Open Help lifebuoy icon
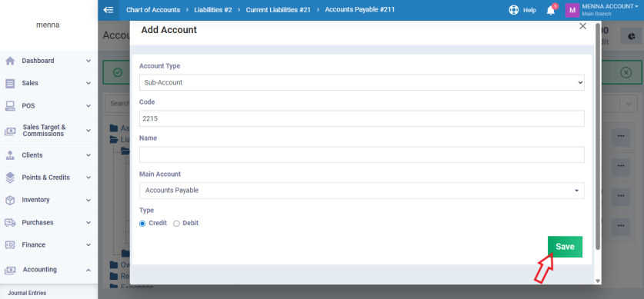644x299 pixels. [x=513, y=10]
